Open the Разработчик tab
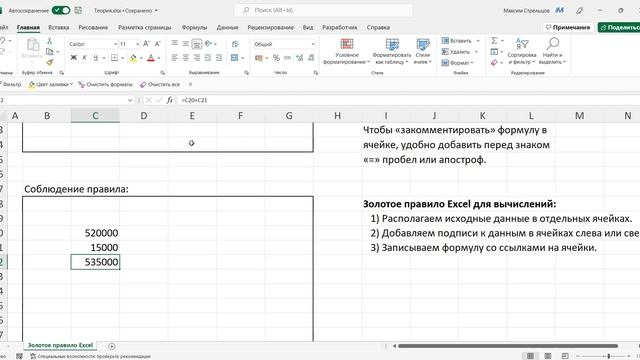 tap(340, 27)
